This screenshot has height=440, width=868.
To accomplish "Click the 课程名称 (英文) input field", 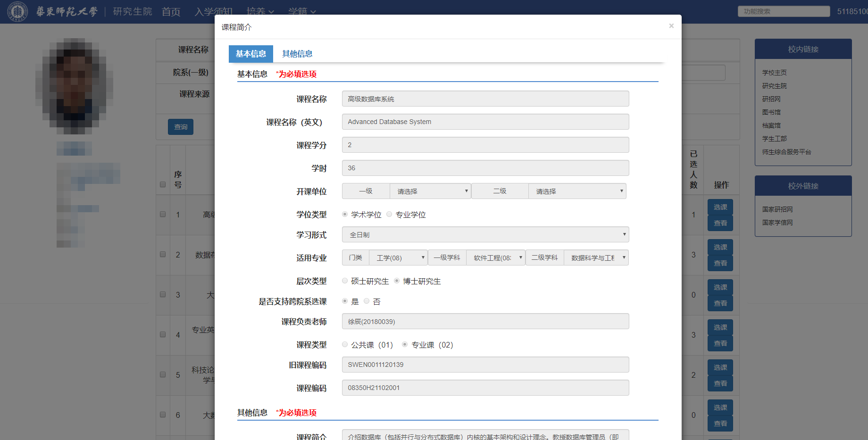I will pos(485,122).
